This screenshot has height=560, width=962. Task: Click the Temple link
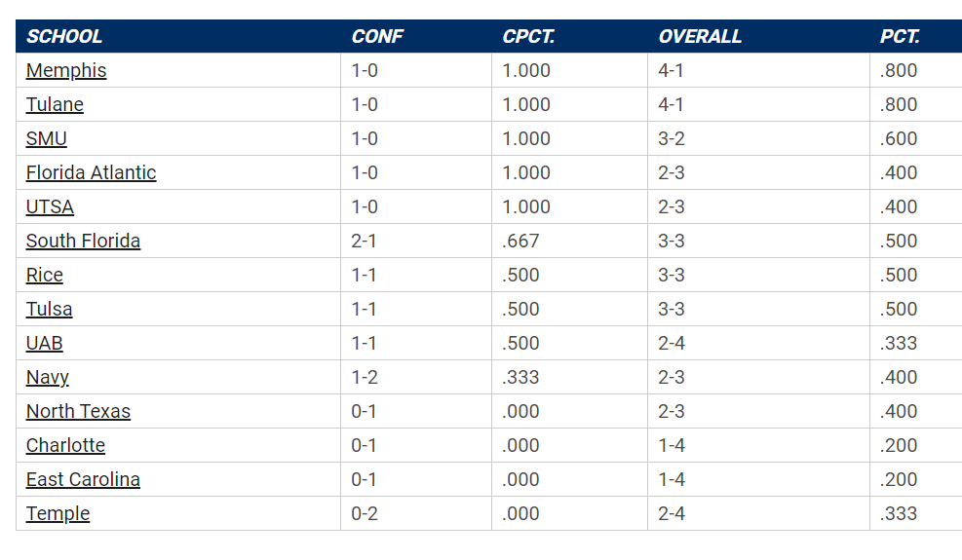pos(58,513)
